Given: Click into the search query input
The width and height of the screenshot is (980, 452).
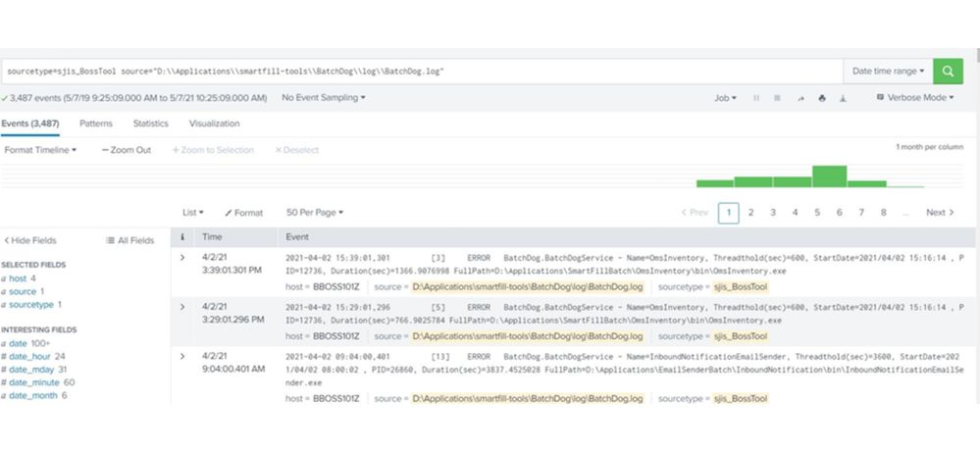Looking at the screenshot, I should (422, 72).
